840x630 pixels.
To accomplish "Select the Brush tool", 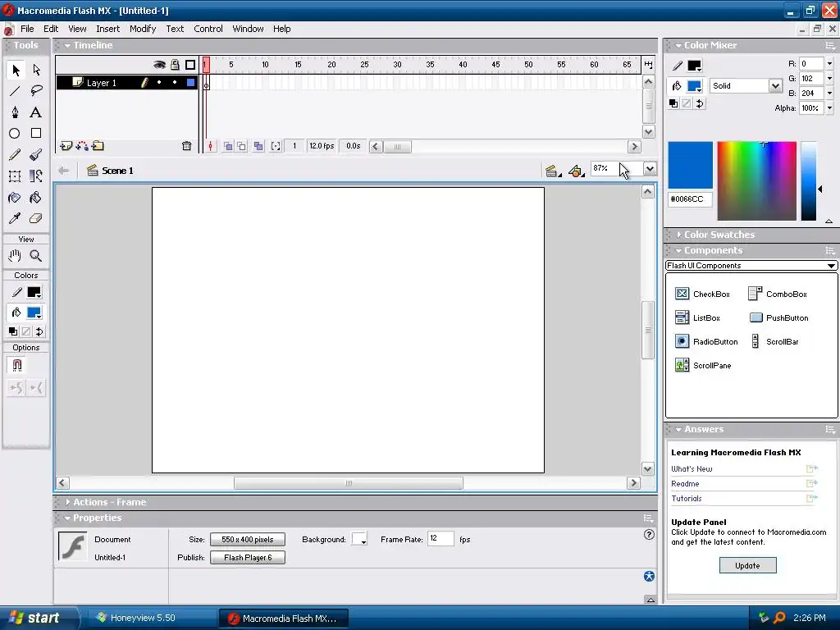I will click(36, 155).
